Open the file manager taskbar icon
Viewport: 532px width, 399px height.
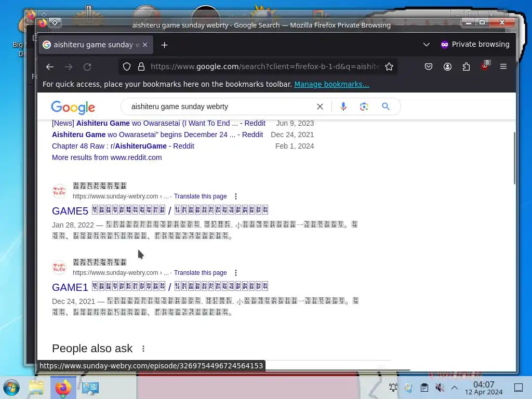(36, 388)
